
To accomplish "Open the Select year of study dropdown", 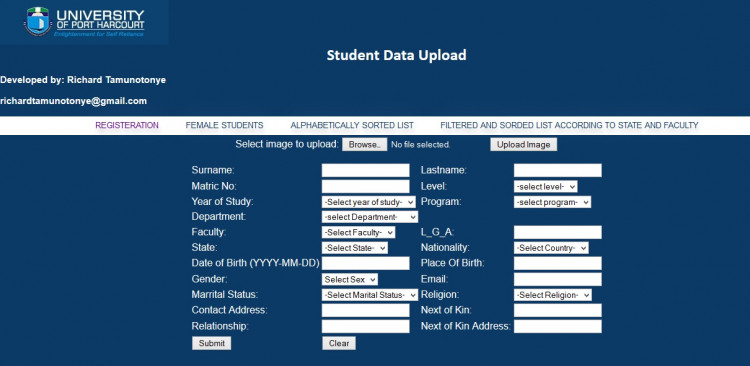I will (369, 202).
